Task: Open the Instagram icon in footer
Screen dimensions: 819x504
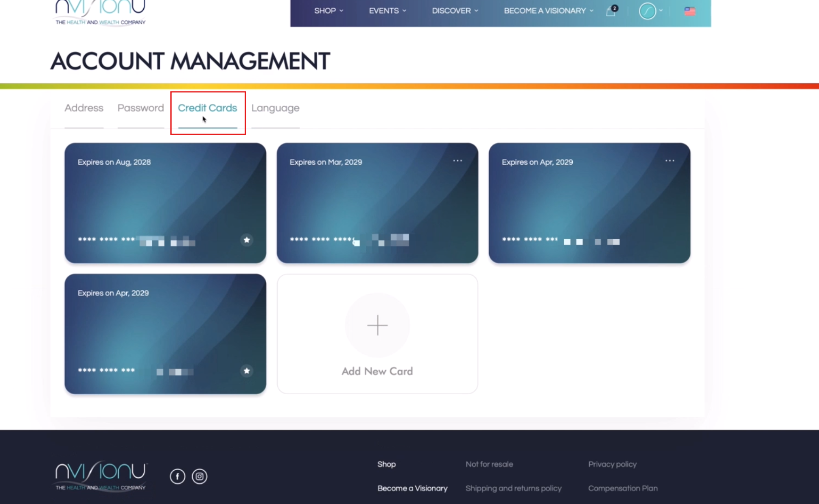Action: tap(199, 476)
